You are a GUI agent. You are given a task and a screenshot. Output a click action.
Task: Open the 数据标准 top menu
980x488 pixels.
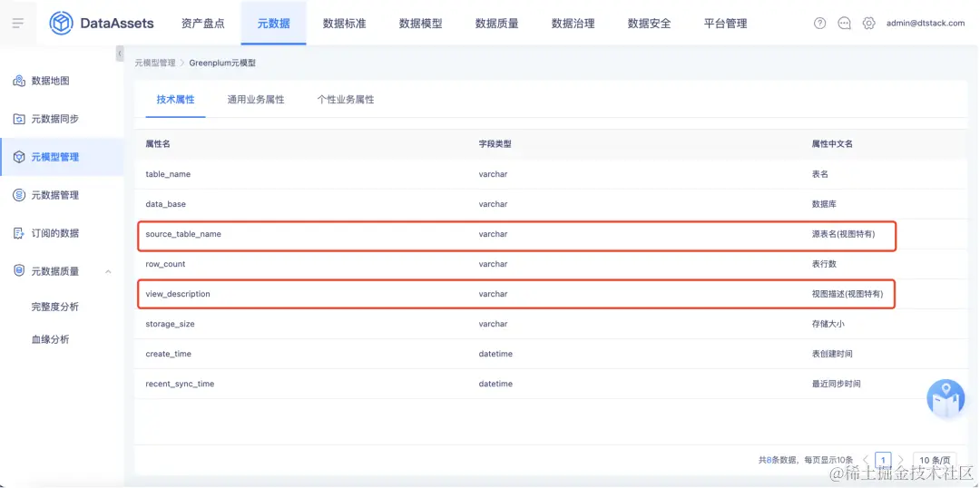click(345, 24)
